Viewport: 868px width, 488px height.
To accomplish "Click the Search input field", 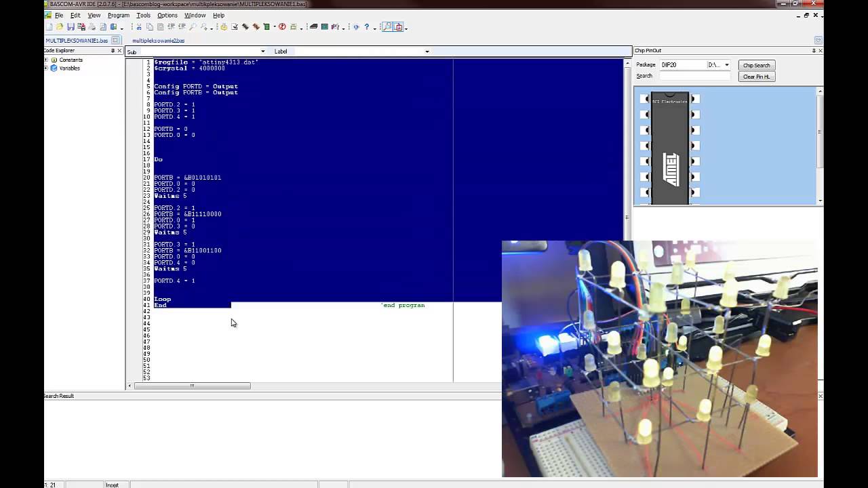I will click(x=695, y=76).
